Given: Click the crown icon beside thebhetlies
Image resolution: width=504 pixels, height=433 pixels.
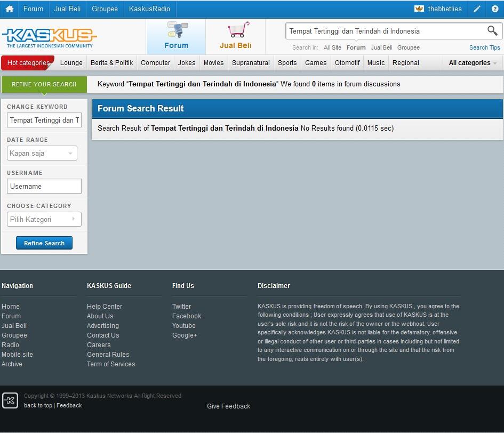Looking at the screenshot, I should (419, 9).
